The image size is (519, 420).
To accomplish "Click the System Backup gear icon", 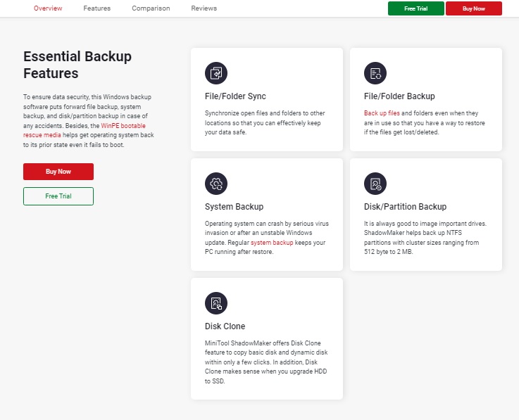I will [216, 184].
